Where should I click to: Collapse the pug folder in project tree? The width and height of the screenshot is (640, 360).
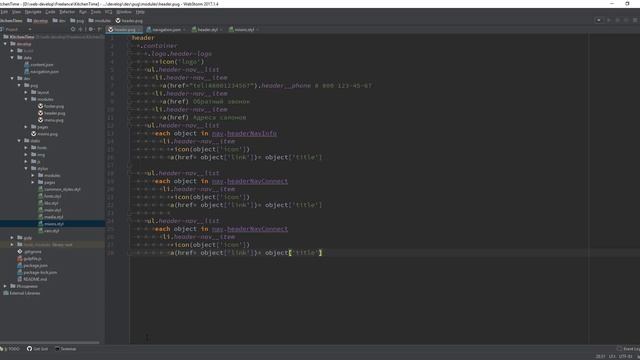[x=19, y=85]
